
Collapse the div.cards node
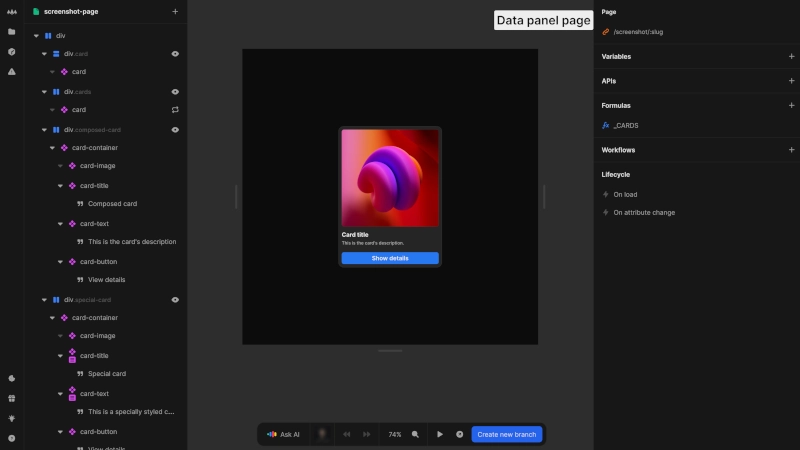(x=44, y=92)
